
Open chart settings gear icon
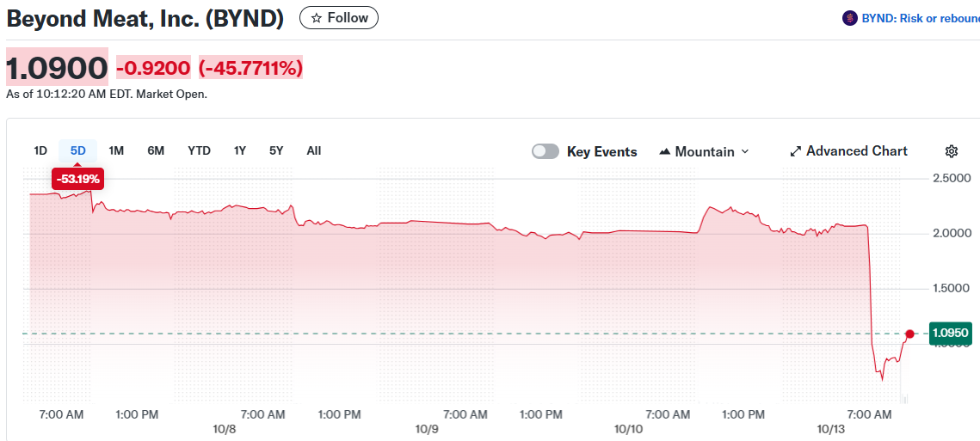[951, 151]
